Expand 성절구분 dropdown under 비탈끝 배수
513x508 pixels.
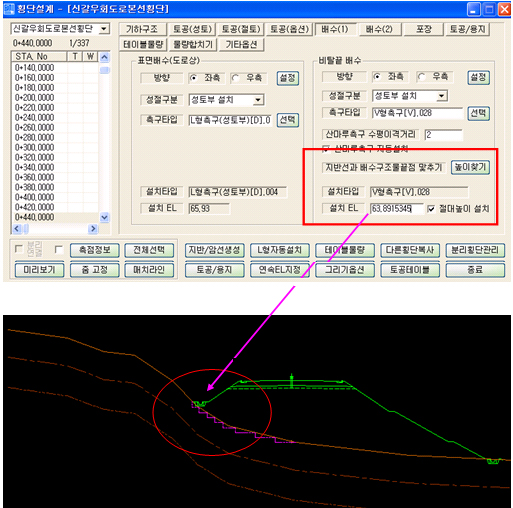point(441,96)
